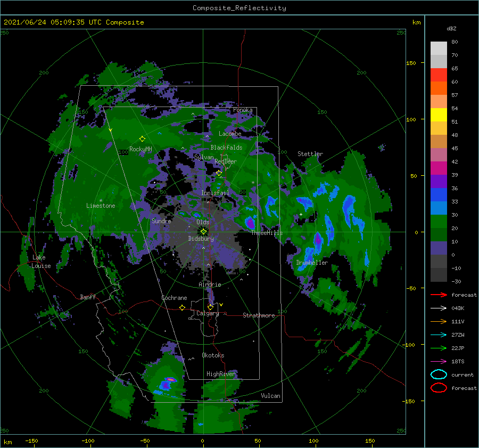Click the Airdrie label
Viewport: 479px width, 448px height.
pos(210,284)
